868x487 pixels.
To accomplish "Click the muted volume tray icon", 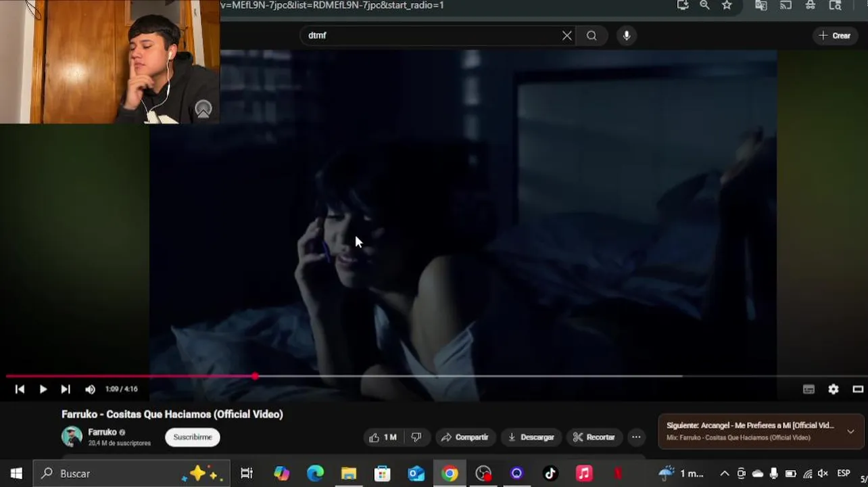I will 823,473.
